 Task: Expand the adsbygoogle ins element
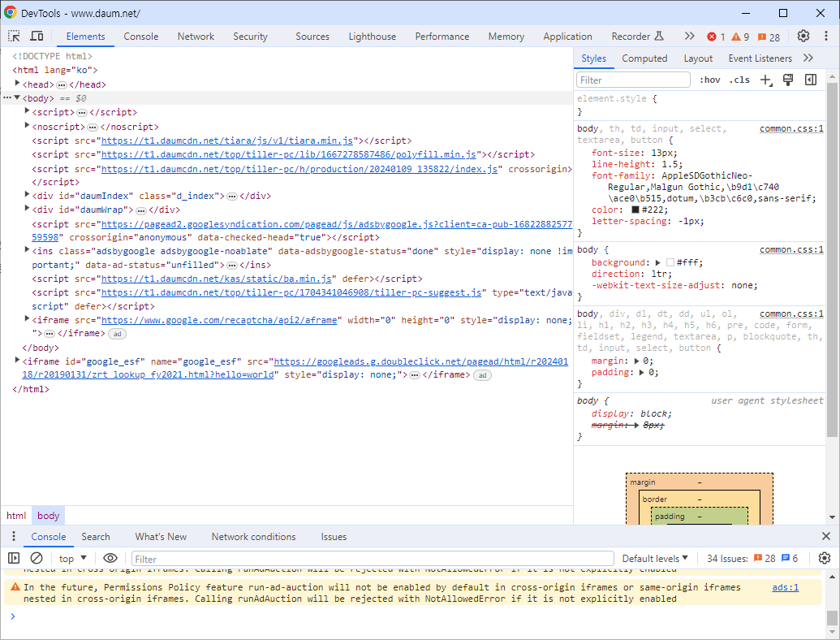click(27, 250)
